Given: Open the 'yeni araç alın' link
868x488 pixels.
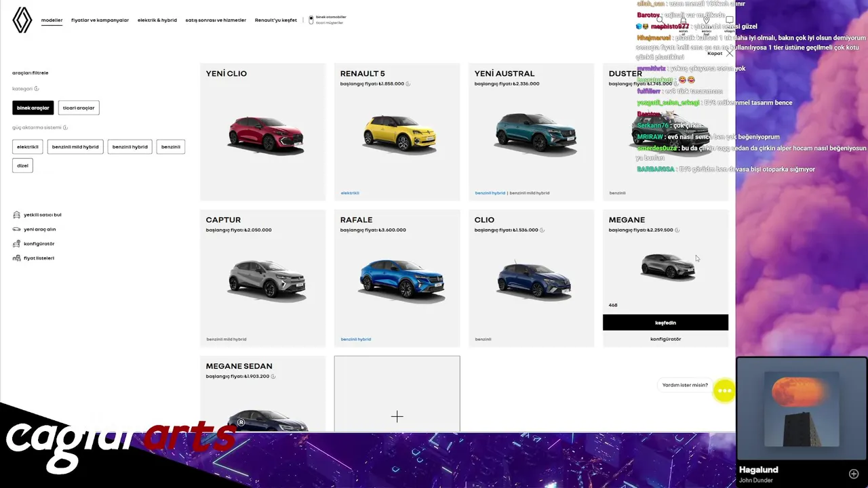Looking at the screenshot, I should point(40,229).
